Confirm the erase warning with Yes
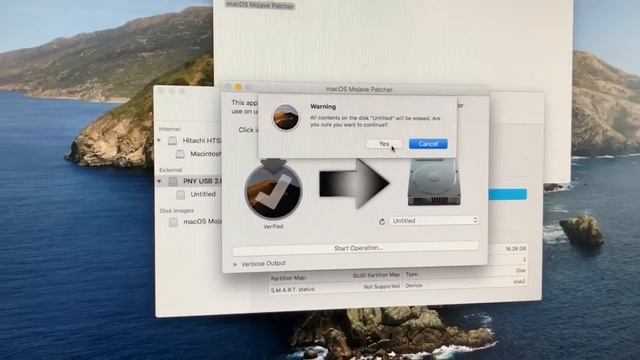Screen dimensions: 640x360 pyautogui.click(x=384, y=144)
